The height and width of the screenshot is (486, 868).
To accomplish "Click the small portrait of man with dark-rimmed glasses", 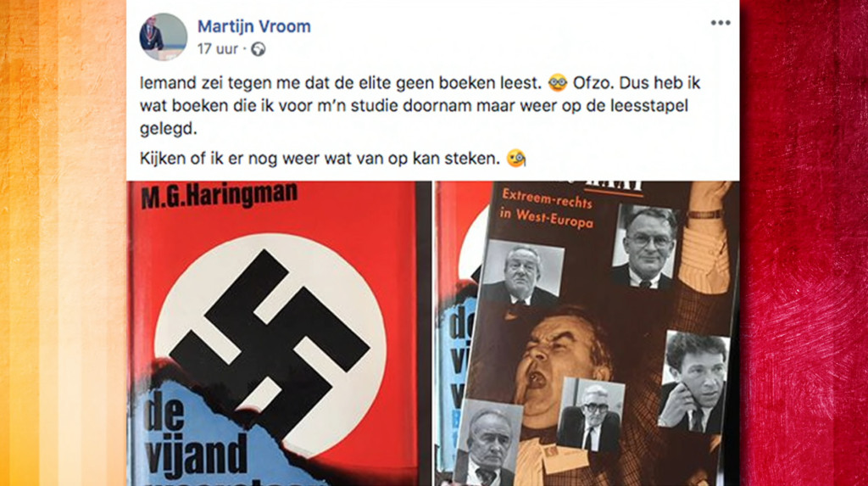I will [591, 415].
